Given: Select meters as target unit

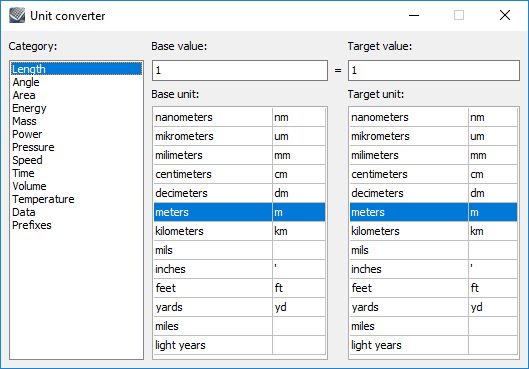Looking at the screenshot, I should (434, 212).
